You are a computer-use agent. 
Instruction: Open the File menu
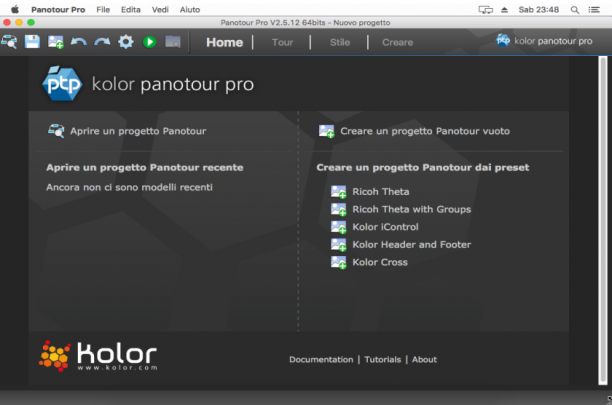(x=103, y=9)
